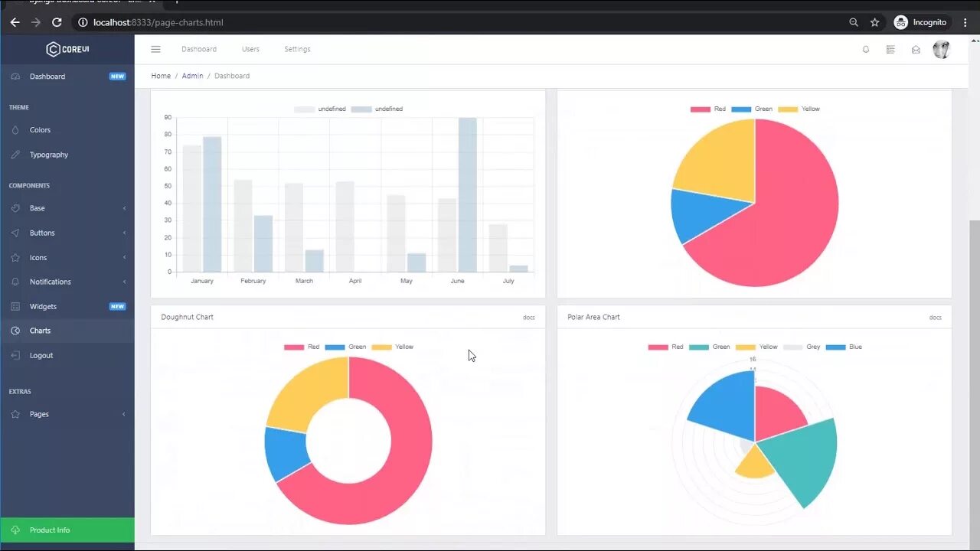Screen dimensions: 980x551
Task: Click the browser zoom magnifier icon
Action: tap(854, 22)
